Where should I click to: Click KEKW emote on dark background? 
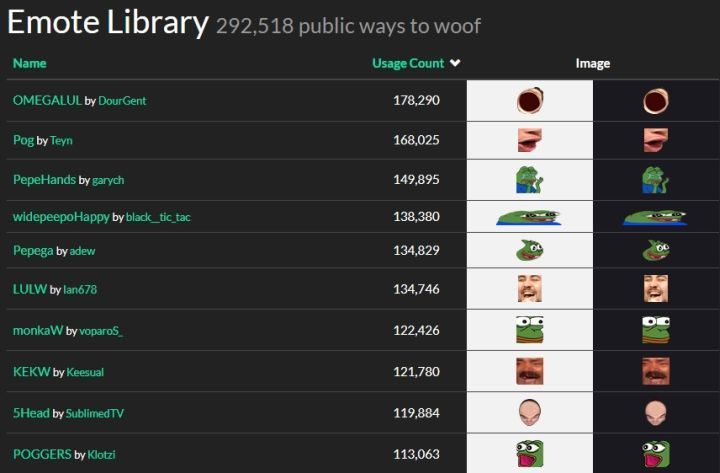[x=656, y=371]
